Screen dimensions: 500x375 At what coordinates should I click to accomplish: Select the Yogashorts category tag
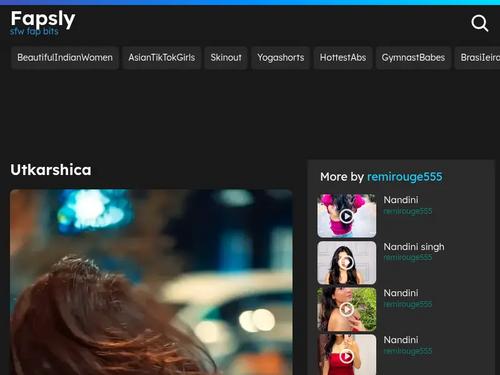[281, 58]
